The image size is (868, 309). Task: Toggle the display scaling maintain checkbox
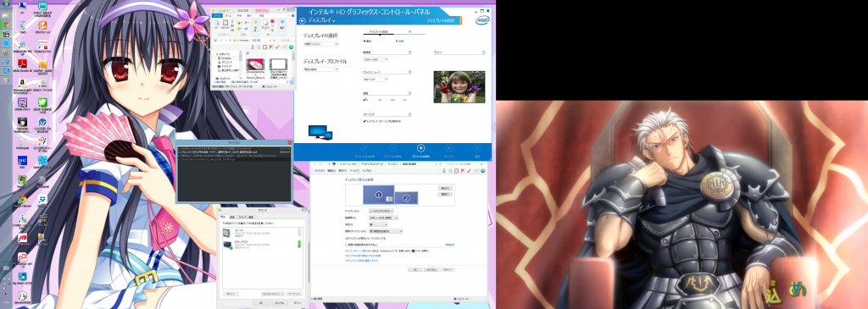(x=364, y=120)
